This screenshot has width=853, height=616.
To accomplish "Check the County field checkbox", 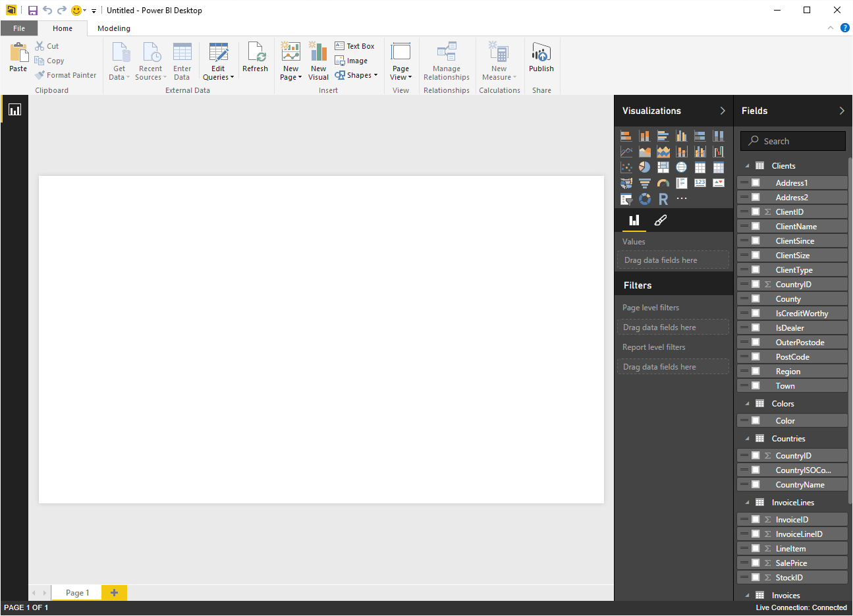I will [x=756, y=298].
